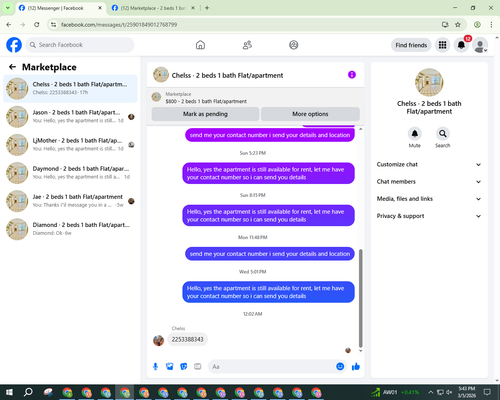Send a voice clip with the microphone icon
The height and width of the screenshot is (400, 500).
[x=155, y=367]
